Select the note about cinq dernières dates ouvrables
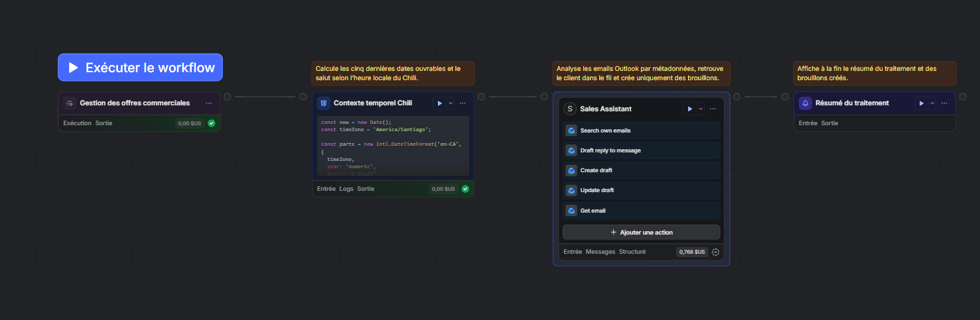The height and width of the screenshot is (320, 980). click(x=393, y=74)
